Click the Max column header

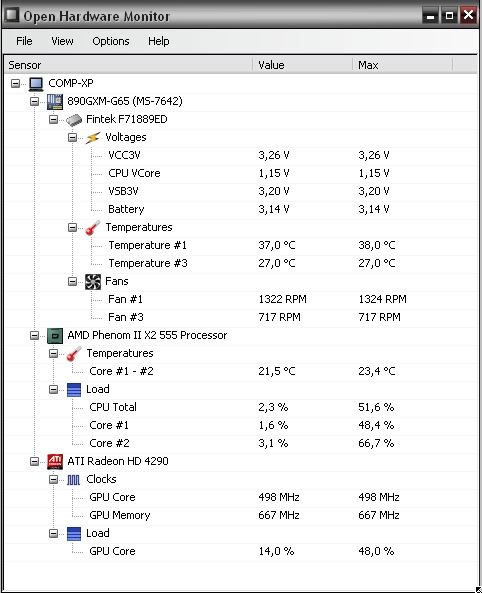[402, 65]
